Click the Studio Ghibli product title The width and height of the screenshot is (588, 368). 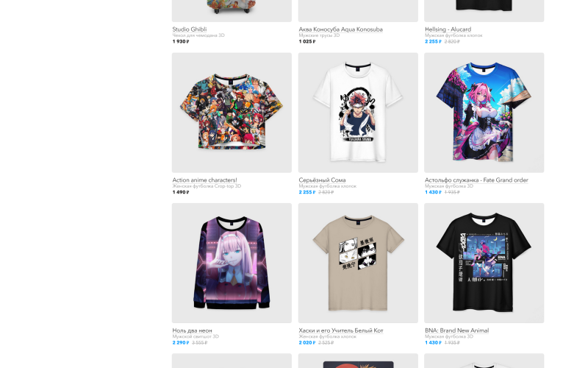190,29
